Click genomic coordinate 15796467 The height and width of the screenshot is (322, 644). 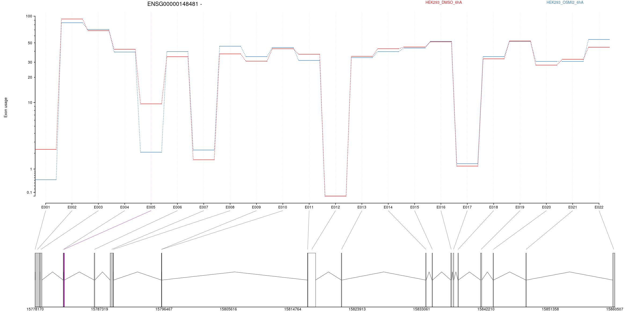coord(164,309)
